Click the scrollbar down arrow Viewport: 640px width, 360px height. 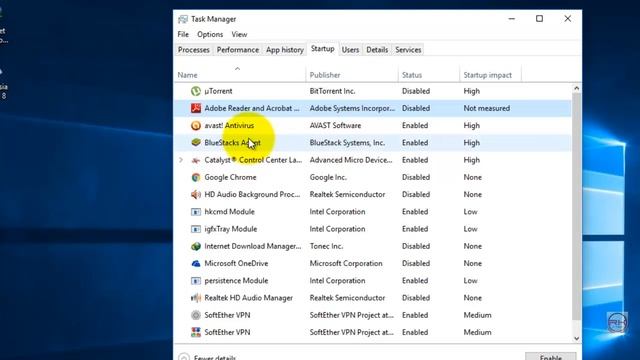click(576, 338)
